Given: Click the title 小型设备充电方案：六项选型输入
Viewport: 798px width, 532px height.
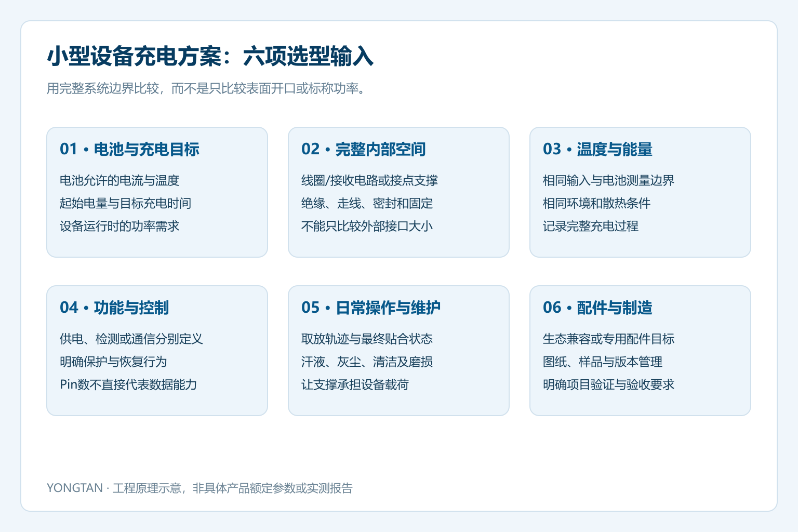Looking at the screenshot, I should 210,56.
